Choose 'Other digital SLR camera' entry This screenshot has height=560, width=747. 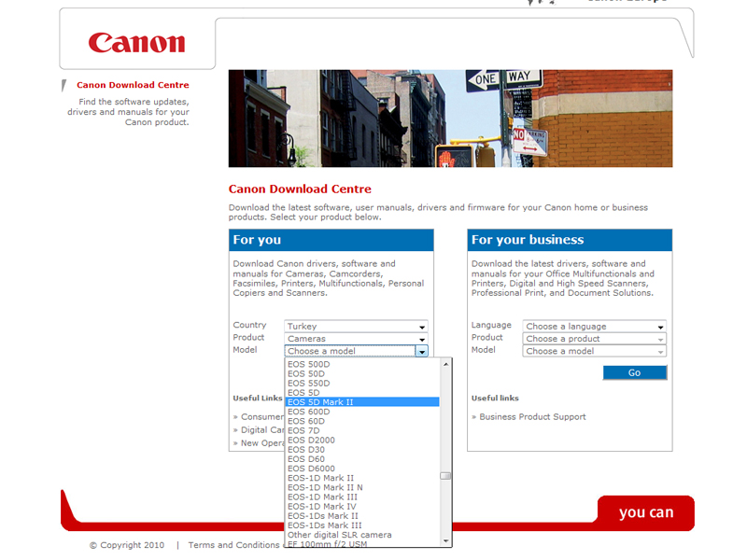[339, 535]
